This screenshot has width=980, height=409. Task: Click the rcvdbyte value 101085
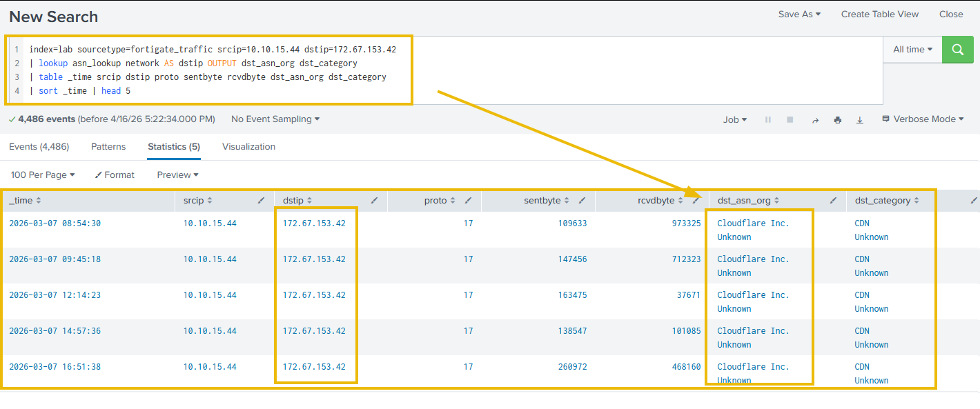click(686, 331)
